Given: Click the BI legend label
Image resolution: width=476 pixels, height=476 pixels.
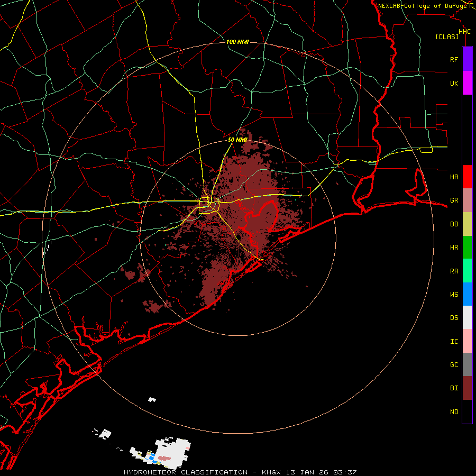Looking at the screenshot, I should 454,388.
